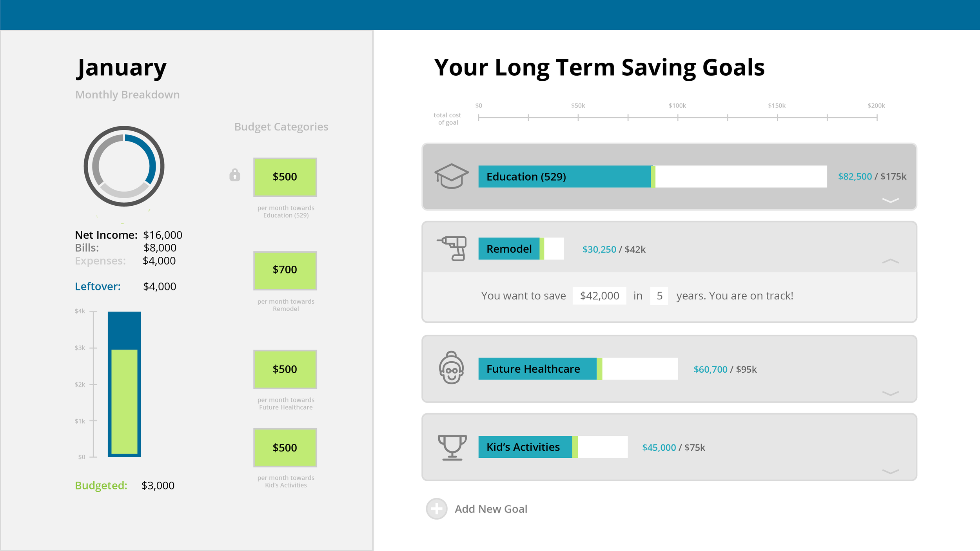
Task: Toggle the lock icon beside Education budget
Action: (235, 175)
